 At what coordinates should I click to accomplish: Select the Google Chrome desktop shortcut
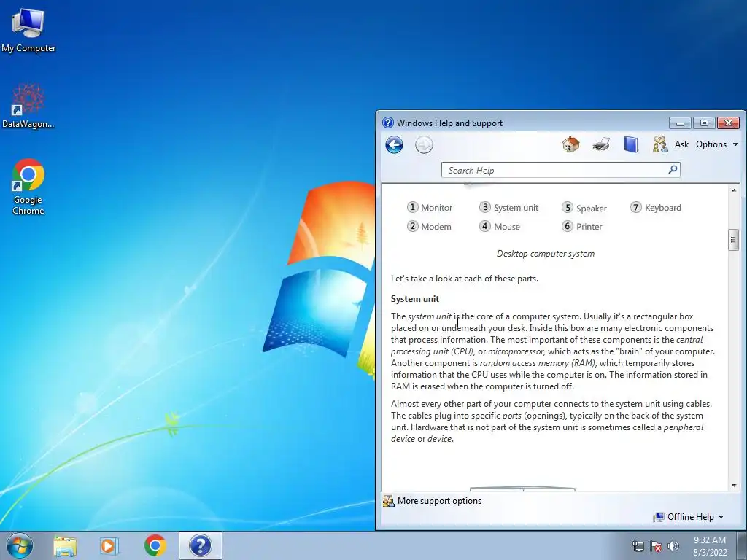click(x=28, y=187)
